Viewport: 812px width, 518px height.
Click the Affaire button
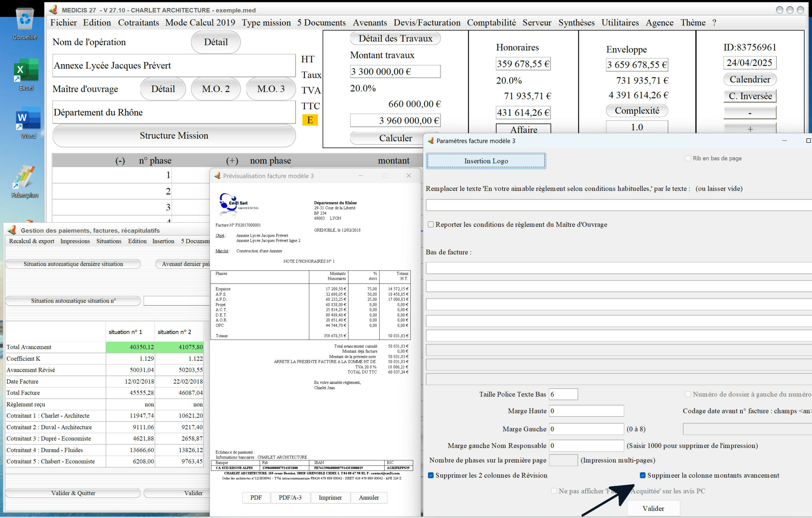[523, 129]
